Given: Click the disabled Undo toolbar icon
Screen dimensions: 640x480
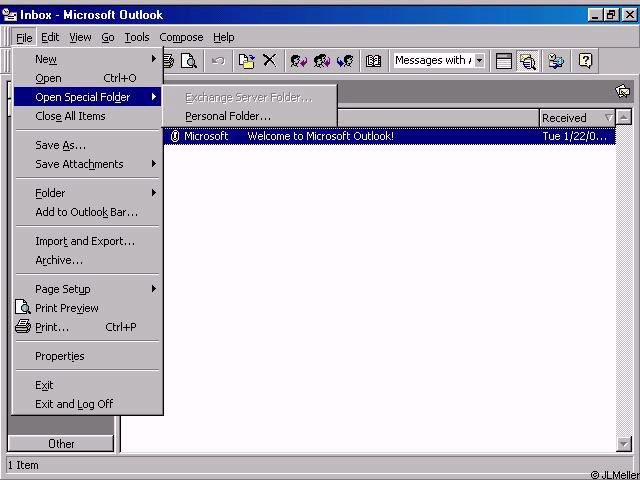Looking at the screenshot, I should pos(218,61).
